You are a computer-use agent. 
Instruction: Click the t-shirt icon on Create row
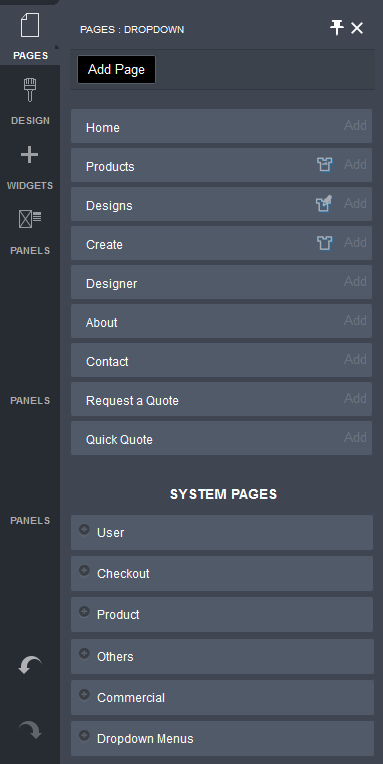pyautogui.click(x=325, y=243)
